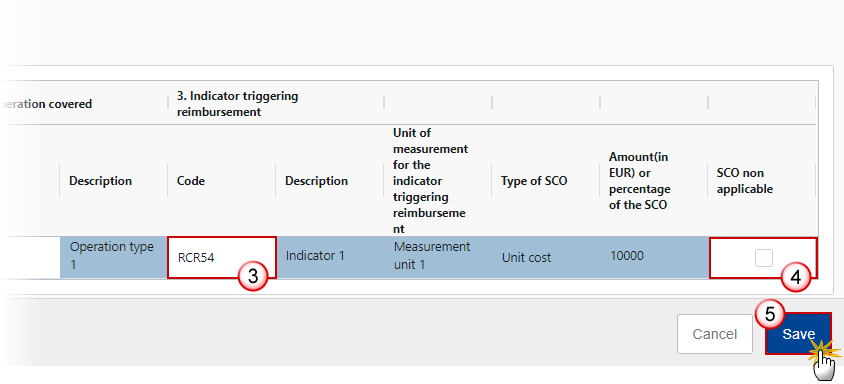This screenshot has width=844, height=384.
Task: Tick the SCO non applicable checkbox
Action: 763,258
